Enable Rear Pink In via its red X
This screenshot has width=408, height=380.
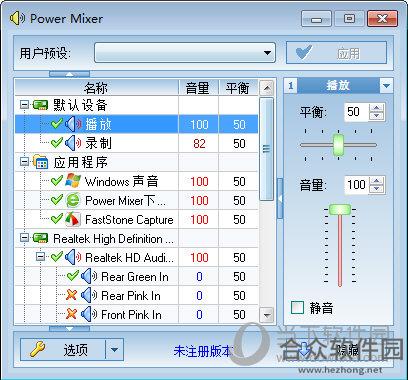[x=71, y=295]
